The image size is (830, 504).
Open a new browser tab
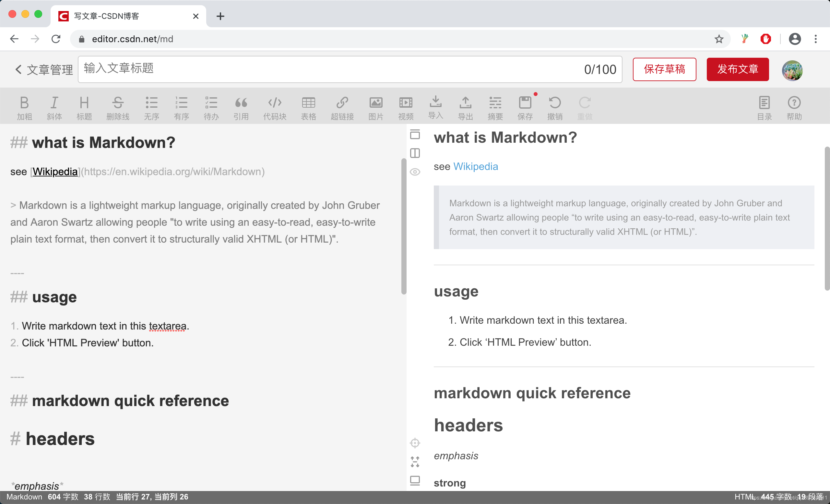220,16
